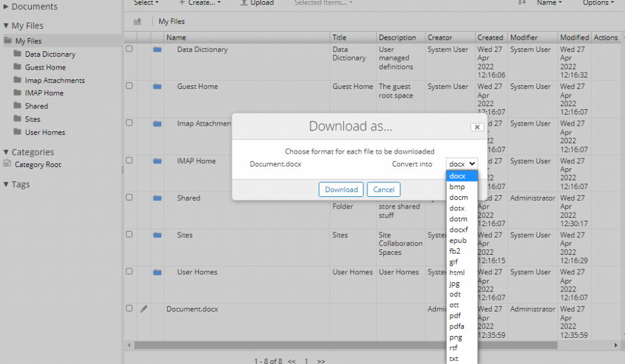
Task: Click the parent-folder navigation icon beside breadcrumb
Action: coord(137,21)
